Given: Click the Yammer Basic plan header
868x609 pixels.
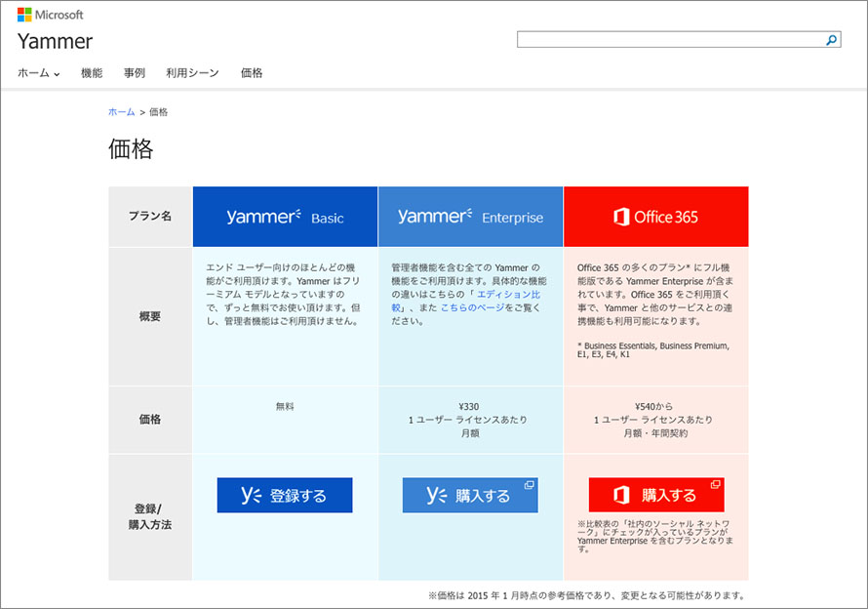Looking at the screenshot, I should (x=285, y=217).
